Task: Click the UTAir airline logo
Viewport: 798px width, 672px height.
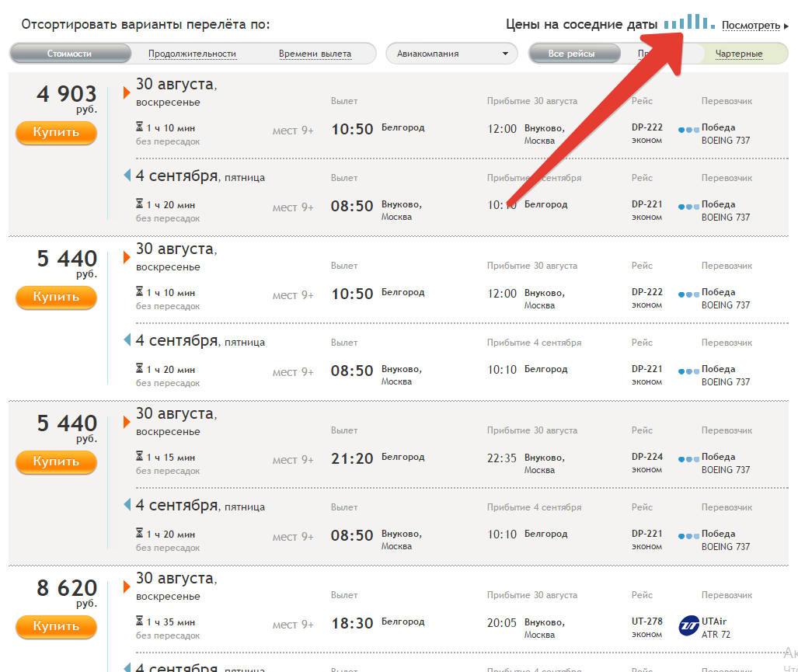Action: [x=688, y=625]
